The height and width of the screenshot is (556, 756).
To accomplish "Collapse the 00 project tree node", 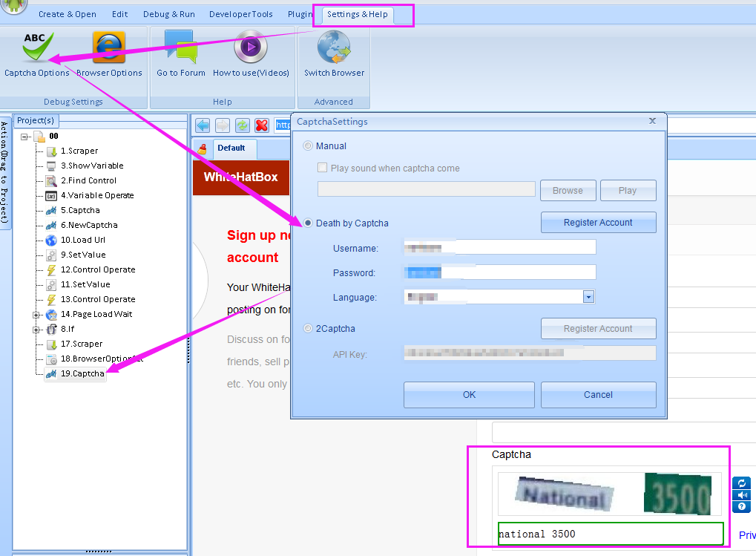I will point(24,137).
